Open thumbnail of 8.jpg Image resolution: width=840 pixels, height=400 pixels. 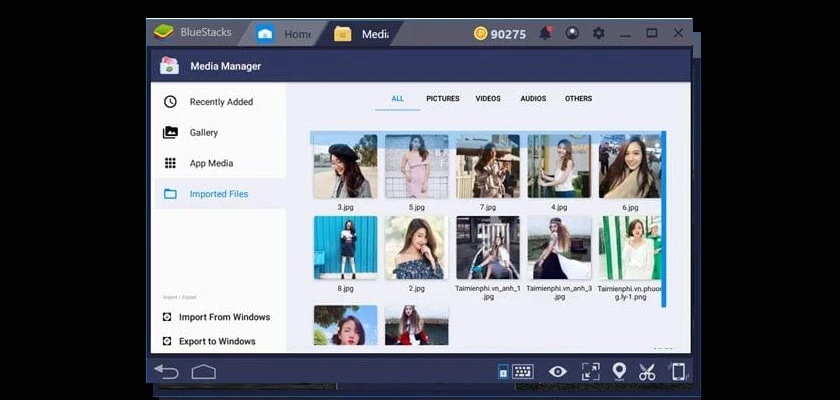coord(346,247)
